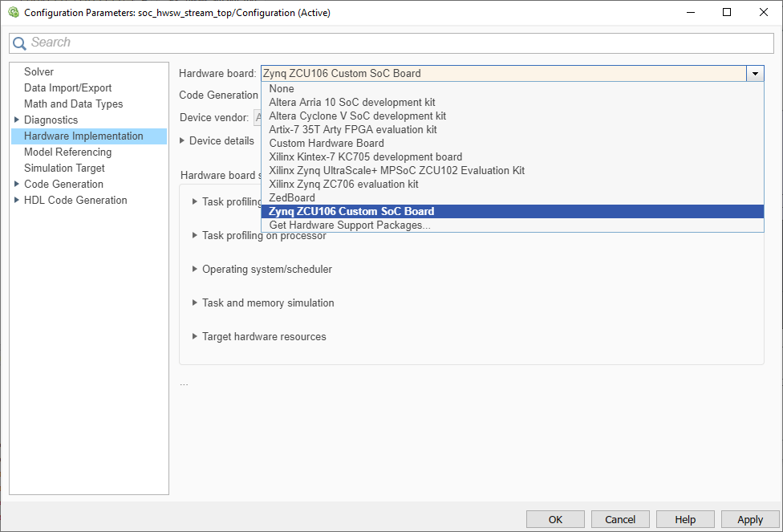Open the Hardware board dropdown arrow
This screenshot has height=532, width=783.
click(x=755, y=74)
